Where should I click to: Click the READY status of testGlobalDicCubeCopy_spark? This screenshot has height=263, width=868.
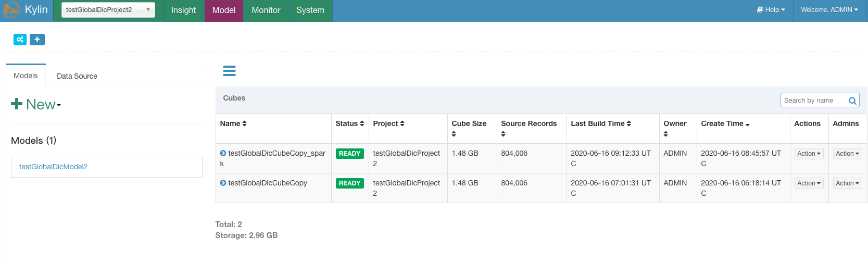coord(349,154)
